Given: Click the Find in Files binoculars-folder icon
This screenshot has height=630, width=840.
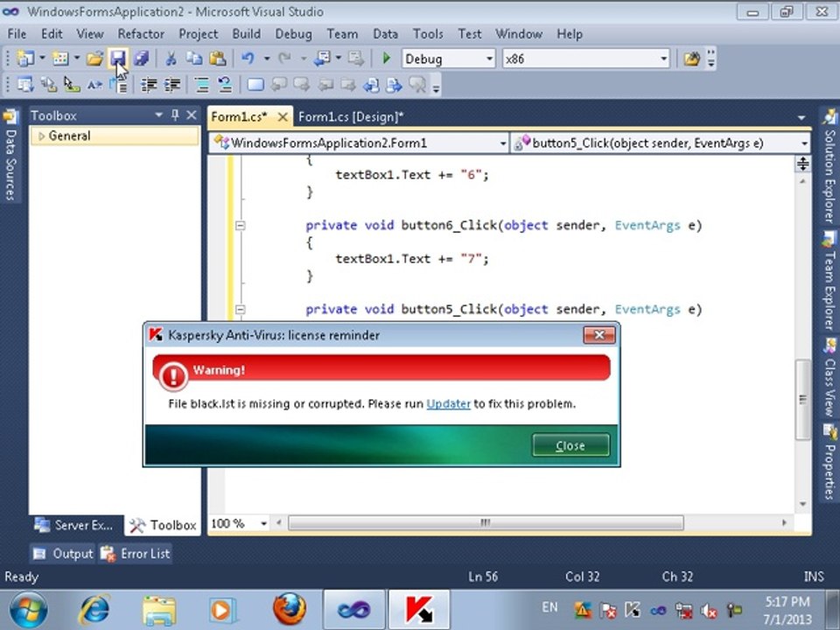Looking at the screenshot, I should click(691, 59).
